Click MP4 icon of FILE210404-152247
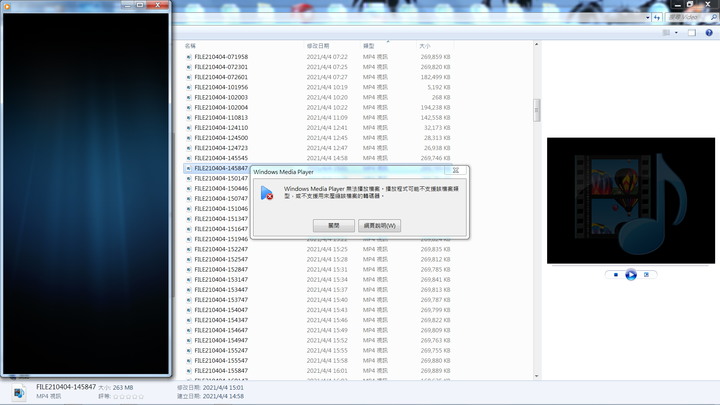 [188, 249]
